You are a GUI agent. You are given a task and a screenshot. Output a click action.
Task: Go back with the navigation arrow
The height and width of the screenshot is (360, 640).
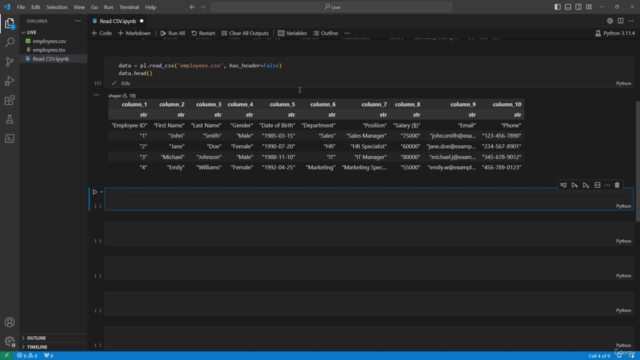[192, 7]
